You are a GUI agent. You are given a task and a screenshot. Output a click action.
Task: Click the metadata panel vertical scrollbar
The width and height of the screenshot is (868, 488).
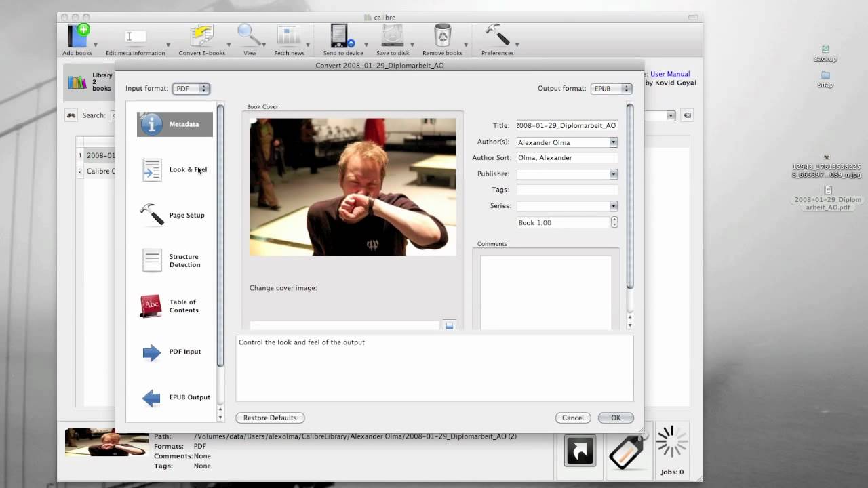629,197
